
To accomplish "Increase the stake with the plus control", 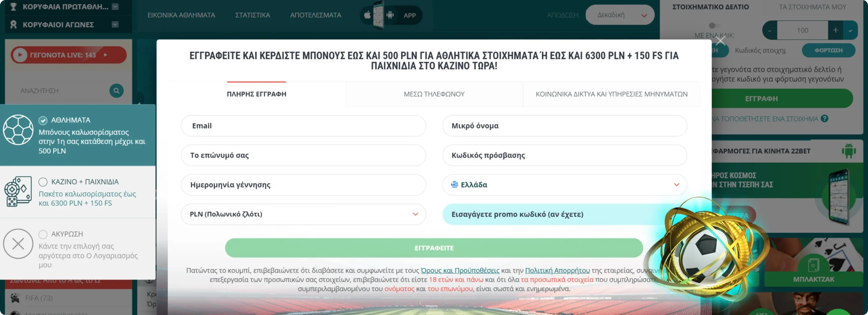I will [835, 30].
